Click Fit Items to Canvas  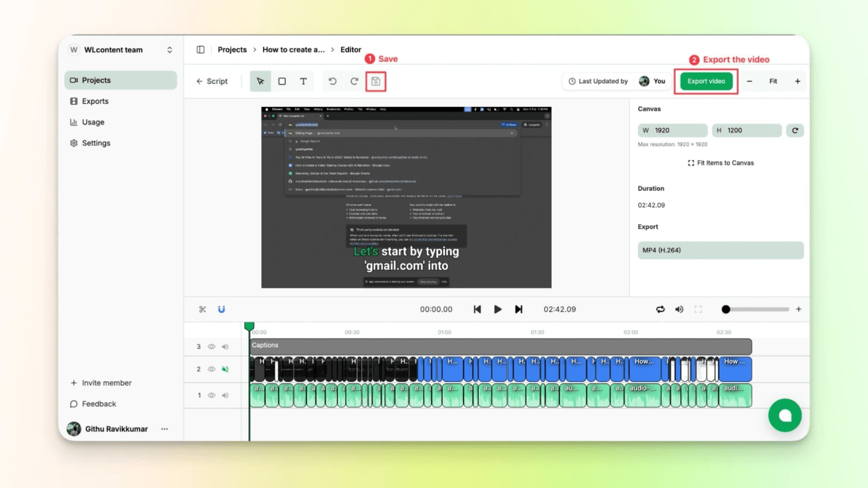[721, 163]
